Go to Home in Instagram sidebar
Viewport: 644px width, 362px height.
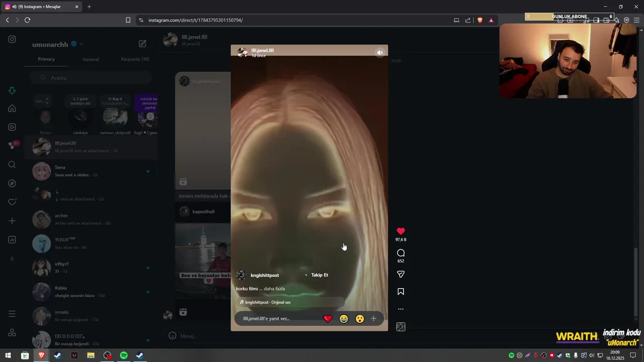[12, 108]
